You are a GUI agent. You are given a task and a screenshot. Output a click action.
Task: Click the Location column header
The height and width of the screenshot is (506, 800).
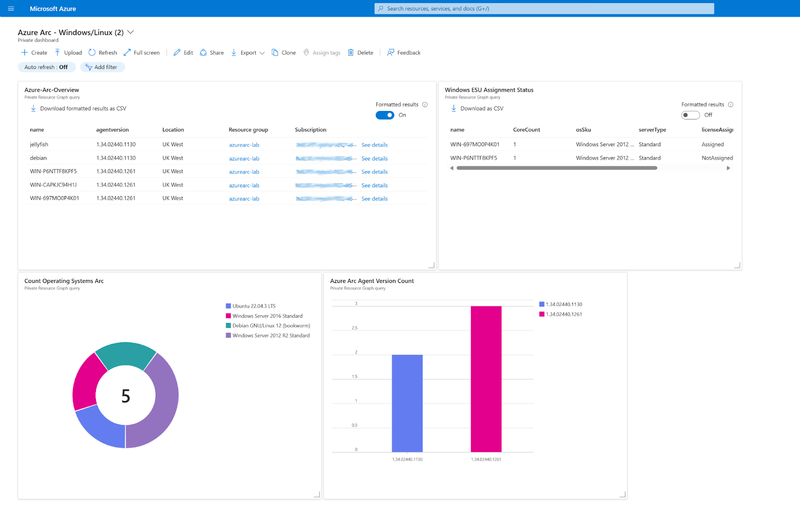(173, 130)
